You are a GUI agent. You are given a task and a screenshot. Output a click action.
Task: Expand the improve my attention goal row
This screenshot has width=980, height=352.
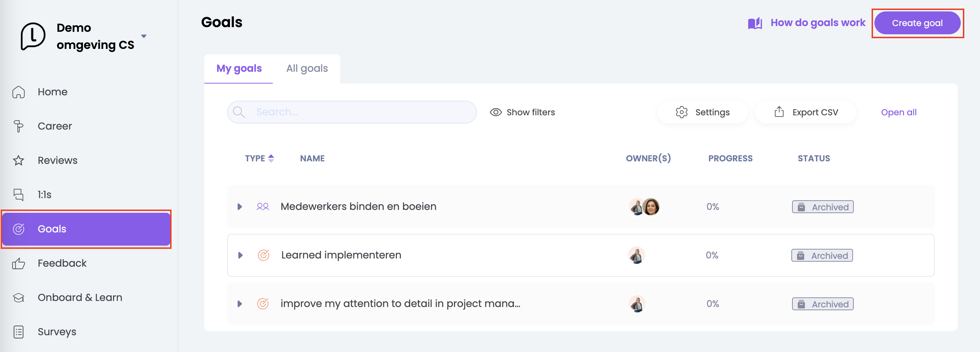click(240, 304)
